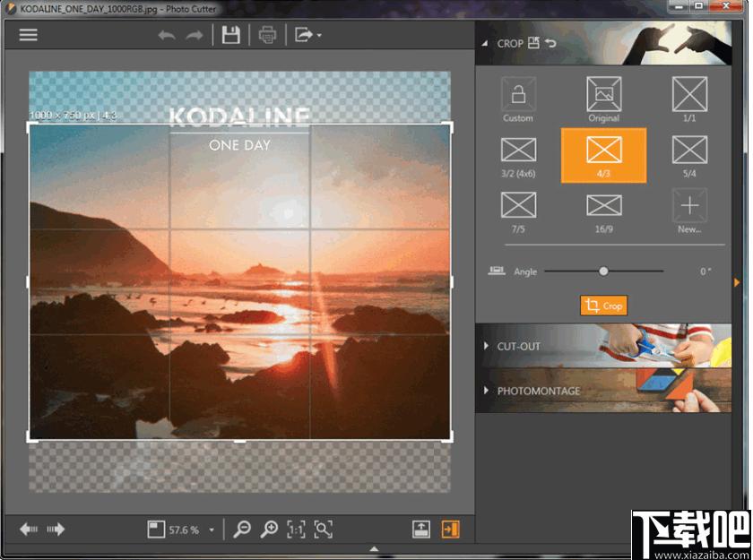The image size is (753, 560).
Task: Click the bottom-left crop corner handle
Action: tap(30, 438)
